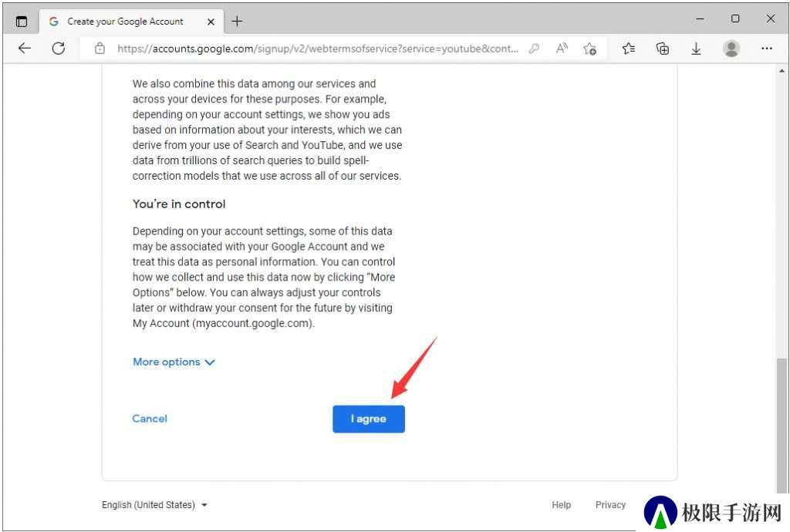Open saved password key icon

point(534,49)
